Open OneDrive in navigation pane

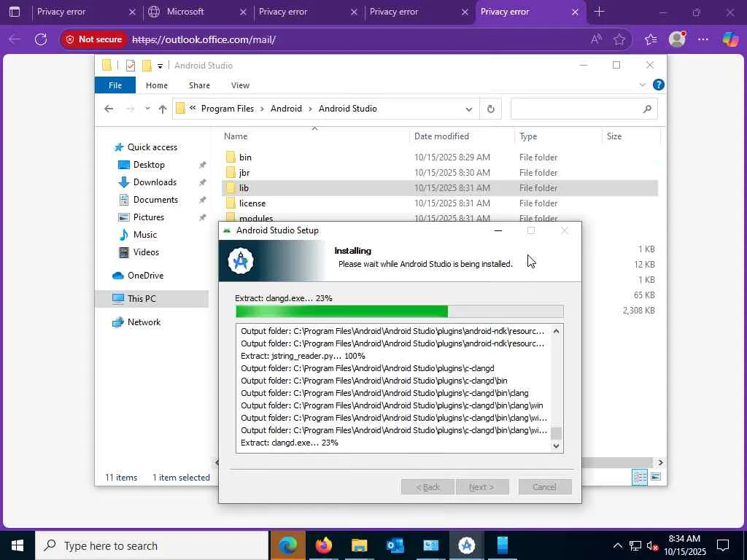coord(145,276)
